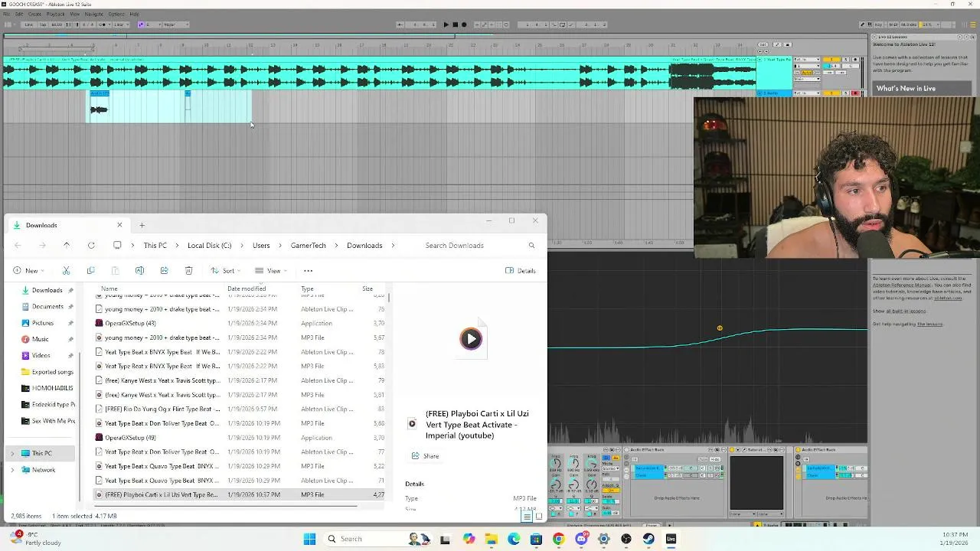Sort files by Size column header
980x551 pixels.
coord(367,289)
